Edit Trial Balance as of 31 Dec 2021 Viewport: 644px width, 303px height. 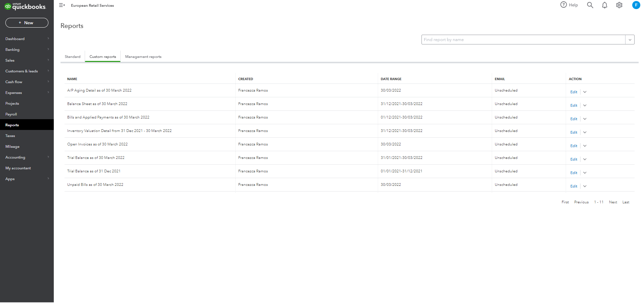click(574, 173)
